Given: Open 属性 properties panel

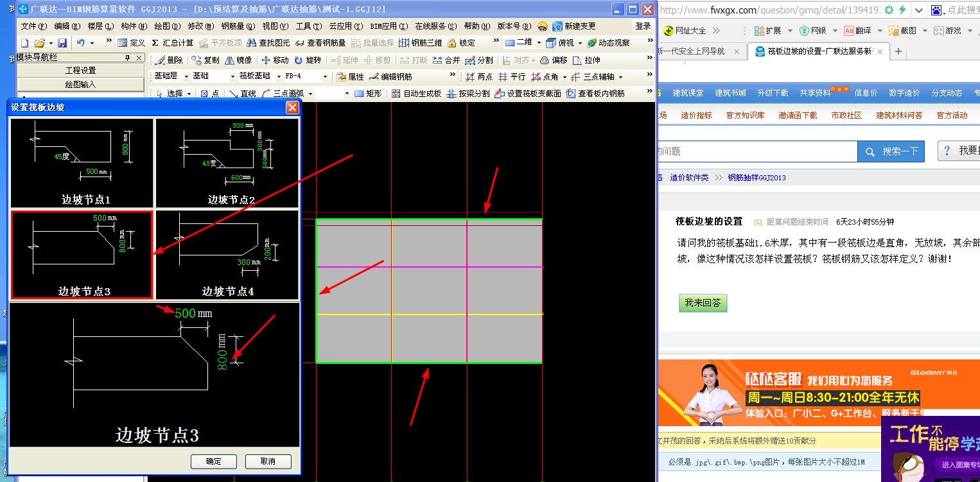Looking at the screenshot, I should (x=349, y=77).
